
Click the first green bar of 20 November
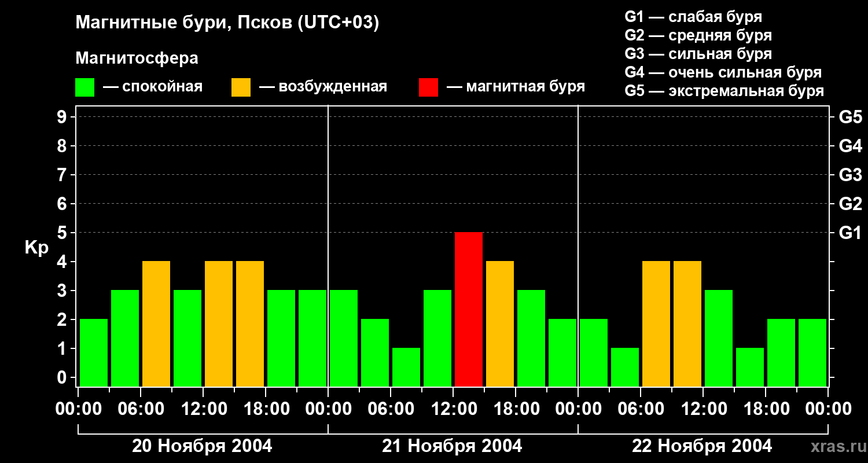click(x=94, y=352)
